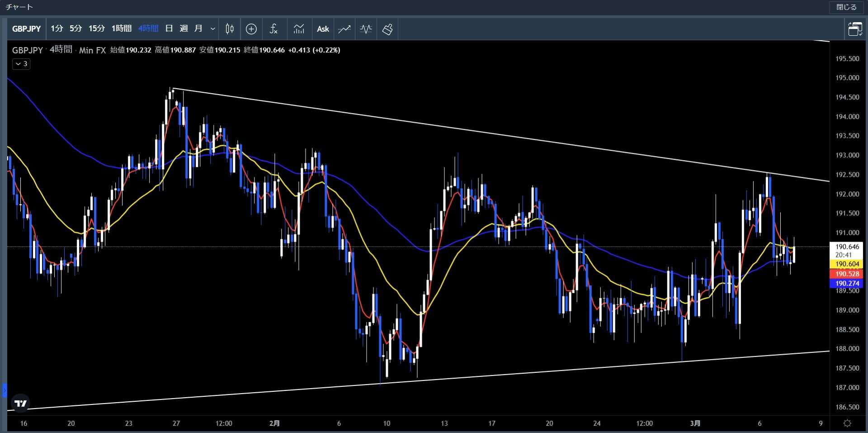
Task: Open the indicators fx menu
Action: [274, 29]
